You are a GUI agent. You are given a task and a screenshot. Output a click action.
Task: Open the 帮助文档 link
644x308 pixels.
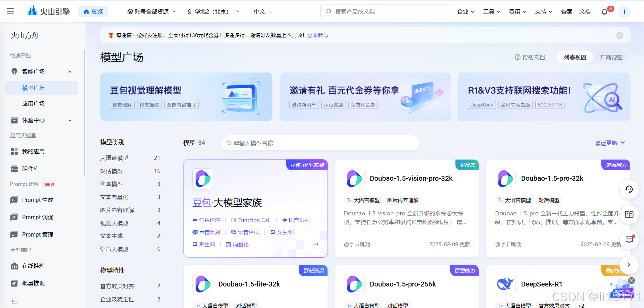click(x=530, y=57)
